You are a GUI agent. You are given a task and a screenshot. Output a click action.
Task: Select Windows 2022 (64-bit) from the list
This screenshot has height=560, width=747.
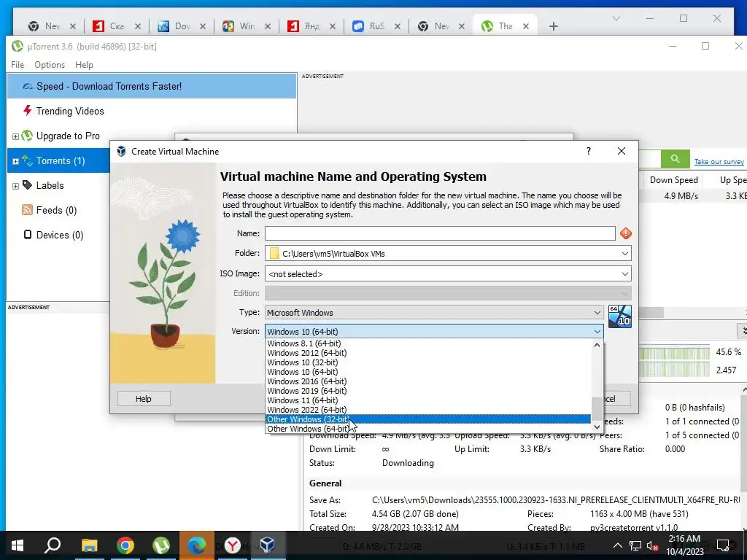tap(427, 410)
